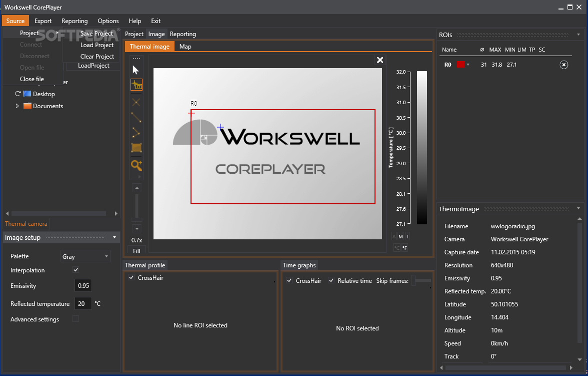Screen dimensions: 588x376
Task: Select the crosshair temperature measurement tool
Action: tap(136, 85)
